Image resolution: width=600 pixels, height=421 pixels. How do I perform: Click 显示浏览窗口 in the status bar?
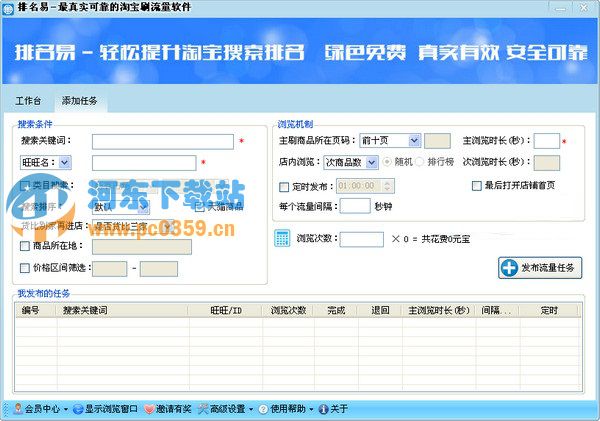coord(105,409)
